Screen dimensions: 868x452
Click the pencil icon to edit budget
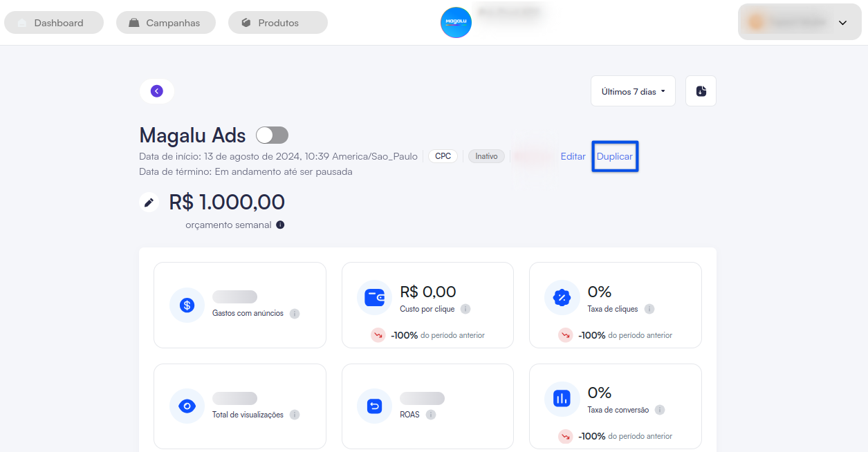(149, 202)
